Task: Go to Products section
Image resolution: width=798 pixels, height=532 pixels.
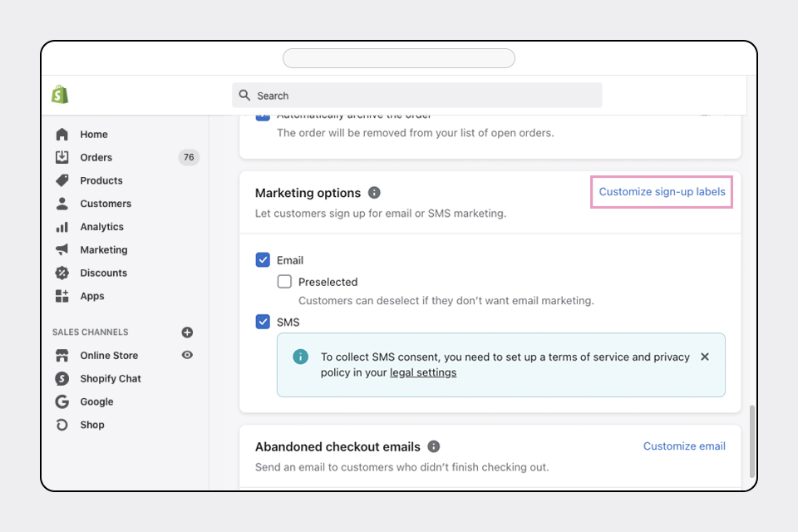Action: pos(101,180)
